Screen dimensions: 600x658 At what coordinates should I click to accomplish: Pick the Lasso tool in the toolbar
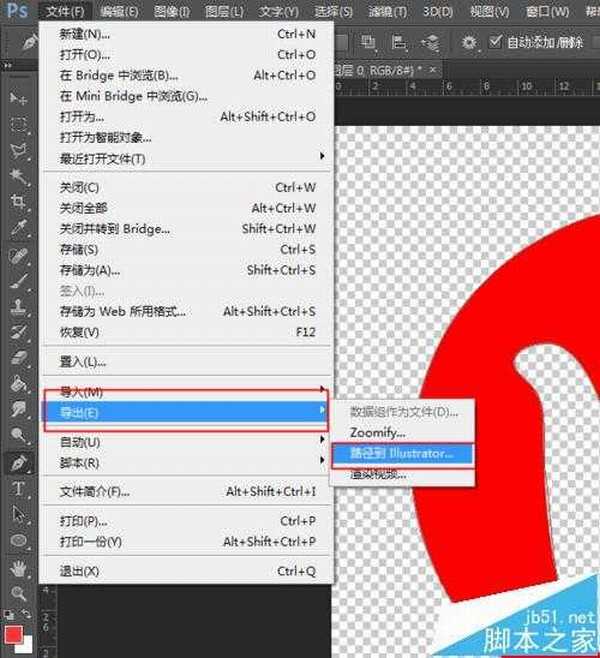pyautogui.click(x=18, y=150)
